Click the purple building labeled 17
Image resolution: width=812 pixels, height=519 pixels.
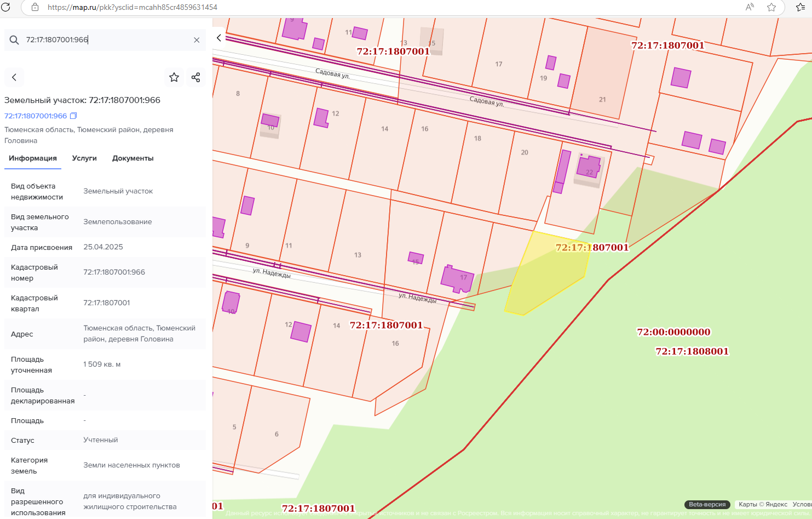(457, 279)
